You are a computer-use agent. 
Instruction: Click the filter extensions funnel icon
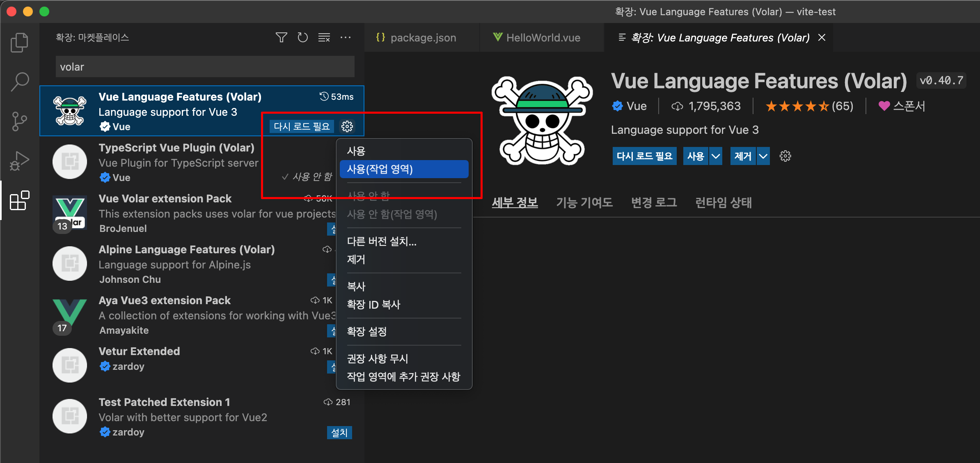click(x=281, y=38)
